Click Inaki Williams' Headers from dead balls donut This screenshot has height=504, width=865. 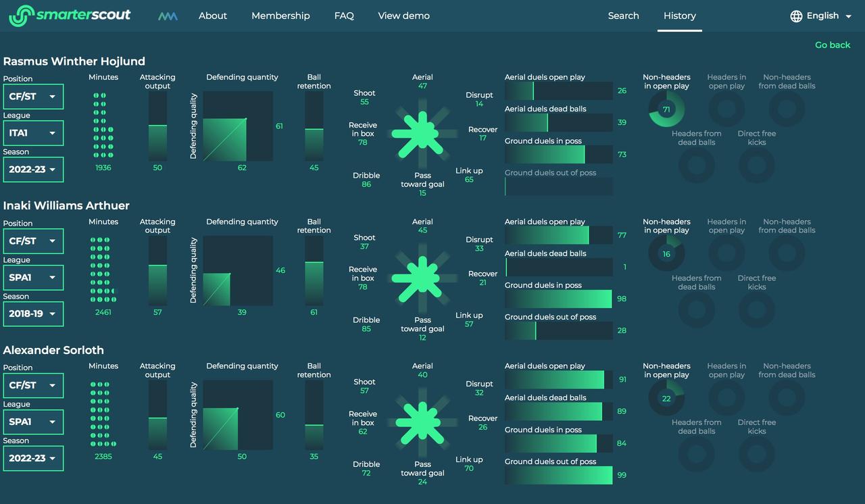coord(696,310)
